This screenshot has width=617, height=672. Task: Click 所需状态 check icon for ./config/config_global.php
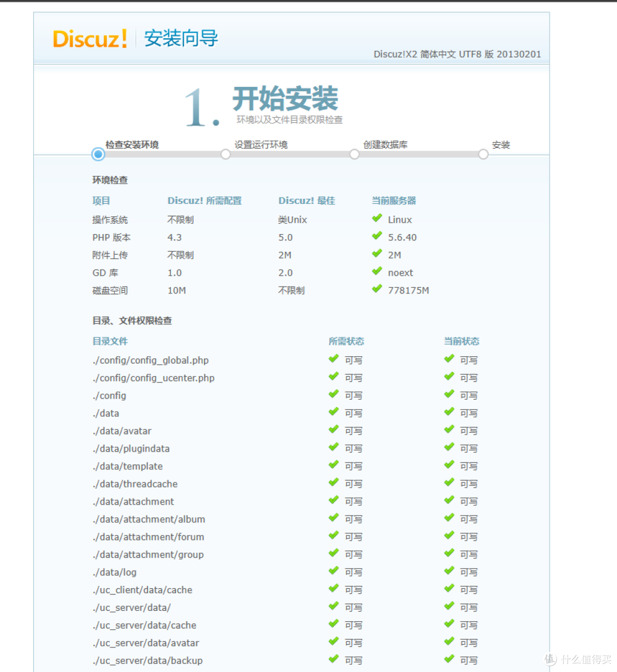point(334,359)
